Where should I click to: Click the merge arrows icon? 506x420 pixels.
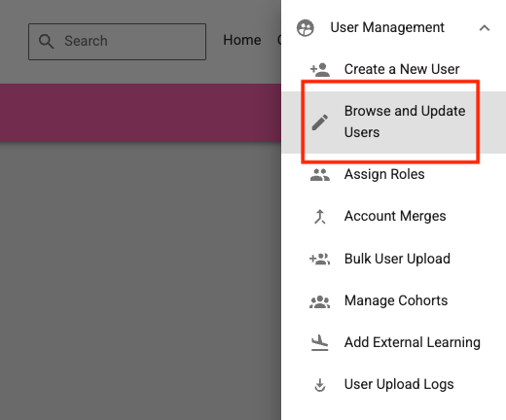[320, 217]
